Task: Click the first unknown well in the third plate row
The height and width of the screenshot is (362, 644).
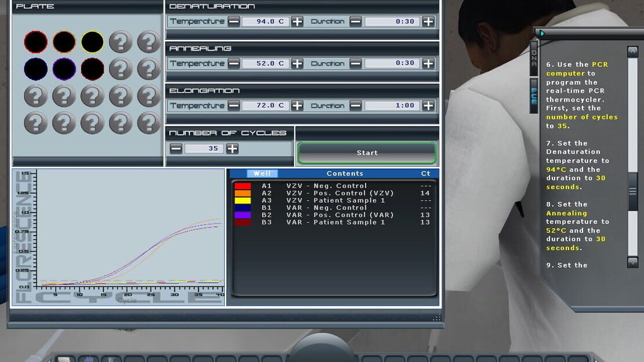Action: point(36,96)
